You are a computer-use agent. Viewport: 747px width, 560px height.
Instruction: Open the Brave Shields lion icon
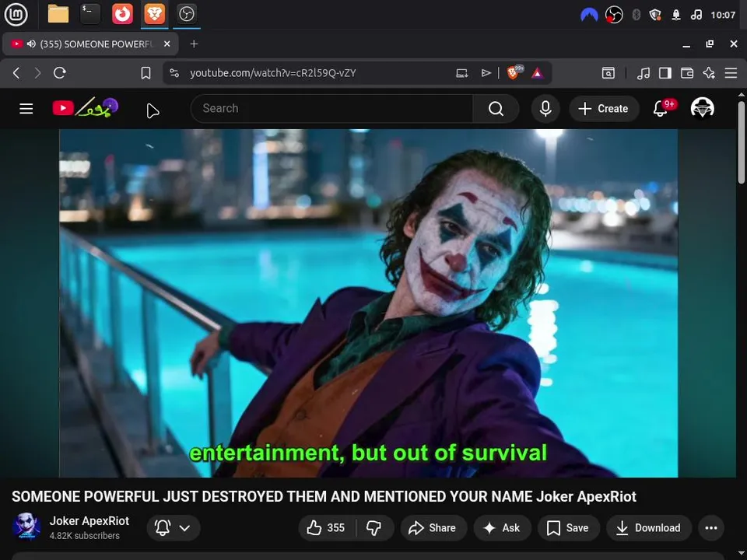click(514, 72)
